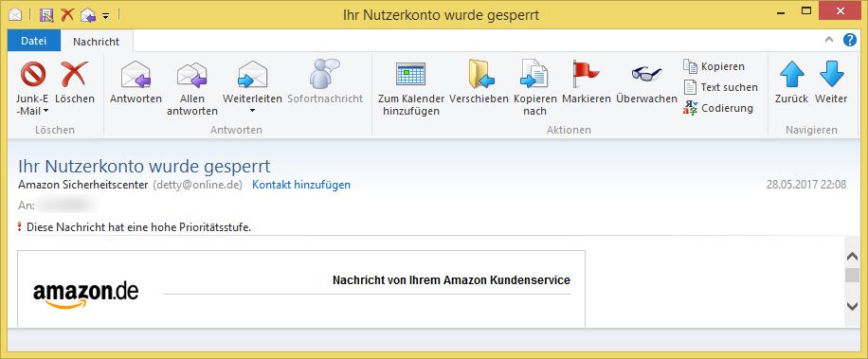Maximize the message window

click(806, 11)
